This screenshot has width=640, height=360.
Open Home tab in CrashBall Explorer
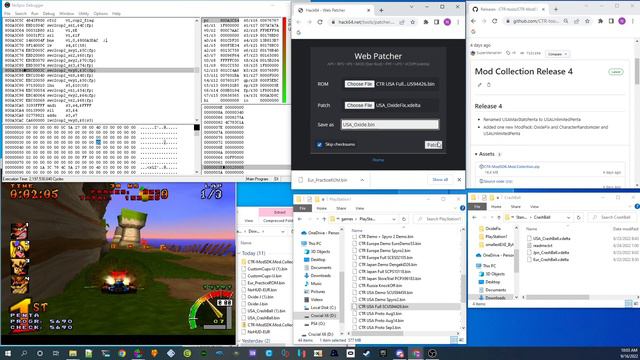pyautogui.click(x=496, y=207)
